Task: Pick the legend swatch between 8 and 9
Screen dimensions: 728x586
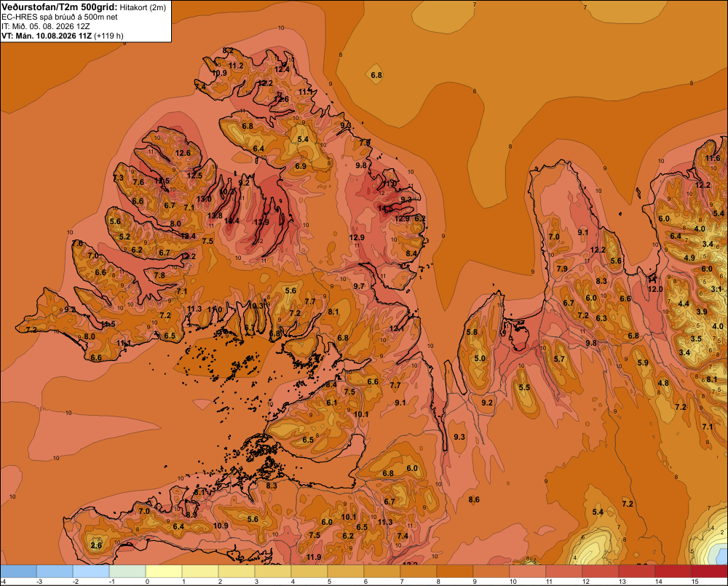Action: tap(455, 571)
